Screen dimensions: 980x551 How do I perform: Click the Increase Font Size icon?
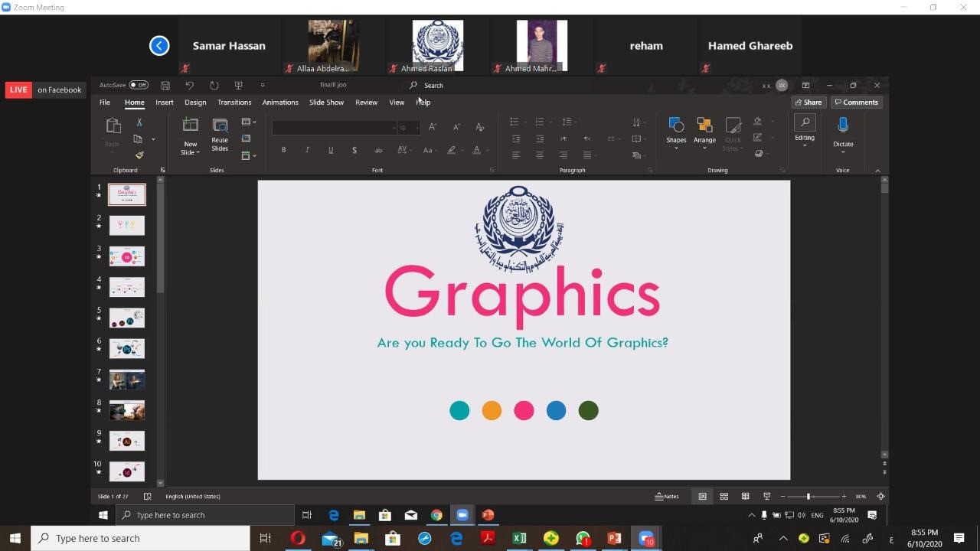(433, 127)
